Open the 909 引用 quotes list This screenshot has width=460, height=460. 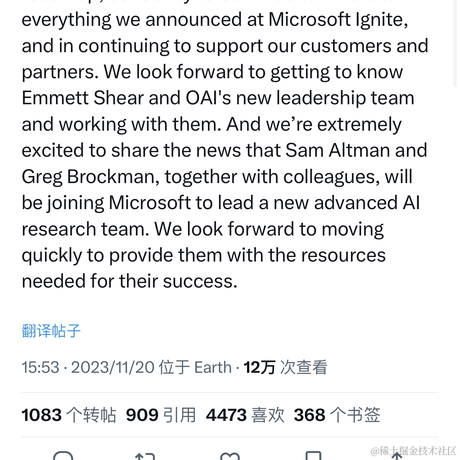(161, 415)
